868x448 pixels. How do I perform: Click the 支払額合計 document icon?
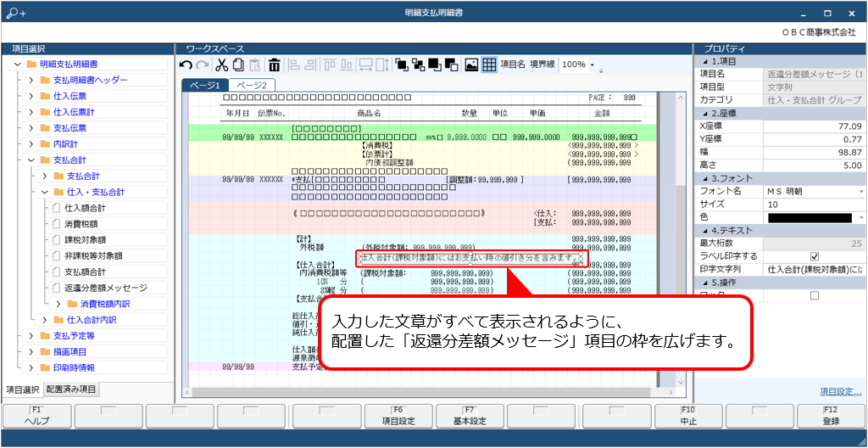[56, 272]
